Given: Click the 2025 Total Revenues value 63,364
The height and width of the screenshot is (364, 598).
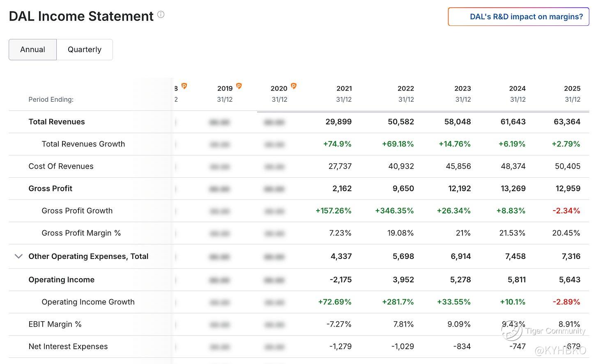Looking at the screenshot, I should [567, 122].
